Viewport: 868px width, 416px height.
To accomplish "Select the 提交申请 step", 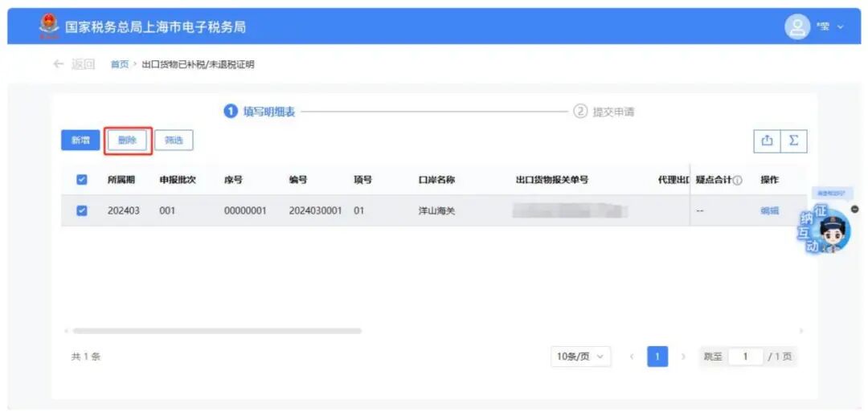I will coord(604,112).
